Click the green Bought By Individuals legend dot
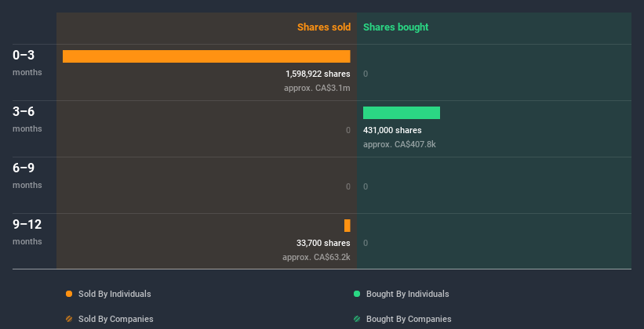This screenshot has width=644, height=329. [x=357, y=294]
